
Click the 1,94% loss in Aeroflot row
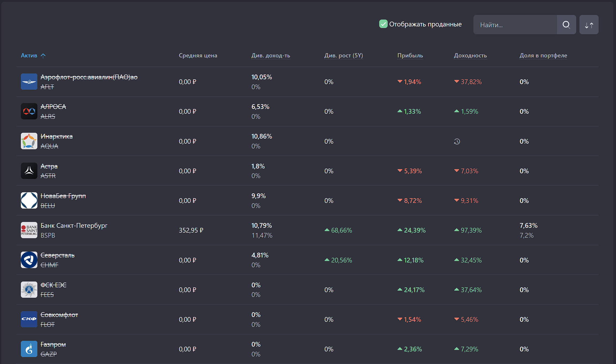pos(412,82)
